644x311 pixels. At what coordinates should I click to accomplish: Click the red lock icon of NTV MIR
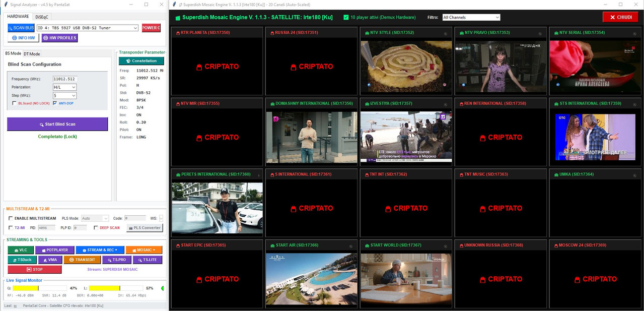click(177, 104)
